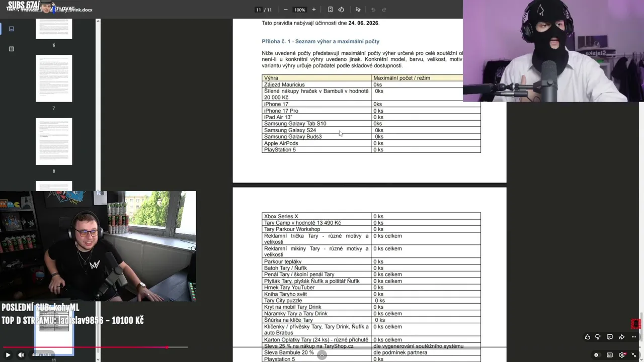The image size is (644, 362).
Task: Open page 7 thumbnail
Action: click(54, 78)
